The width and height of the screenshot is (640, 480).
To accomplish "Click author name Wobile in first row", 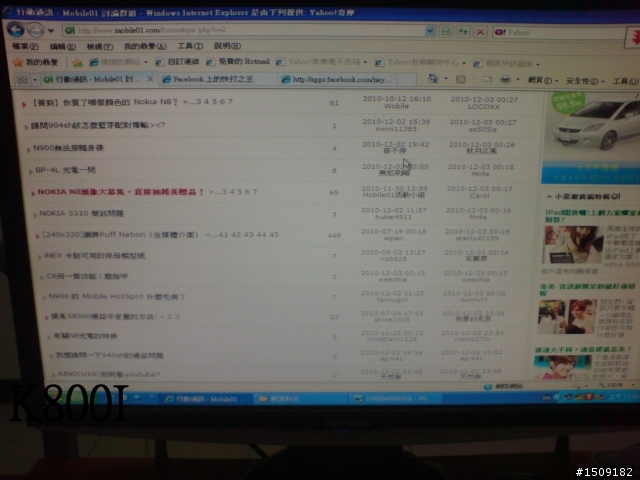I will pyautogui.click(x=396, y=106).
